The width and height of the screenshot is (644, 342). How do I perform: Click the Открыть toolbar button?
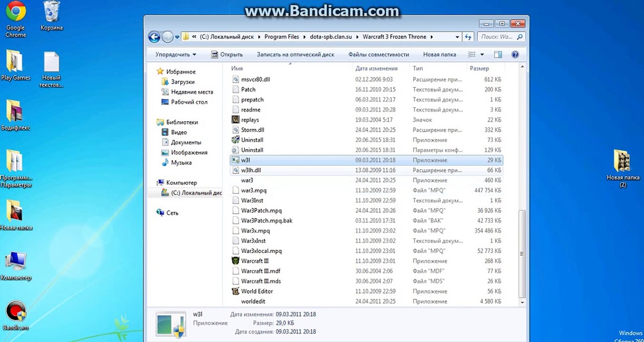[227, 55]
